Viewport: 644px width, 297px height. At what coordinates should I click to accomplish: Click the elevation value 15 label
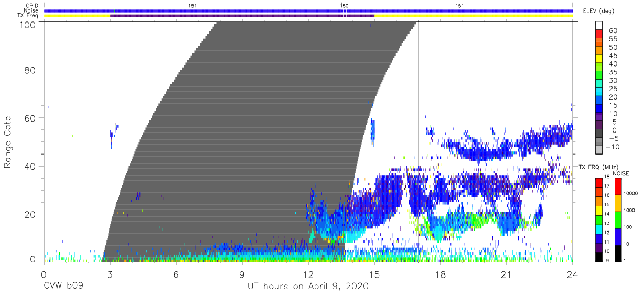pos(612,105)
